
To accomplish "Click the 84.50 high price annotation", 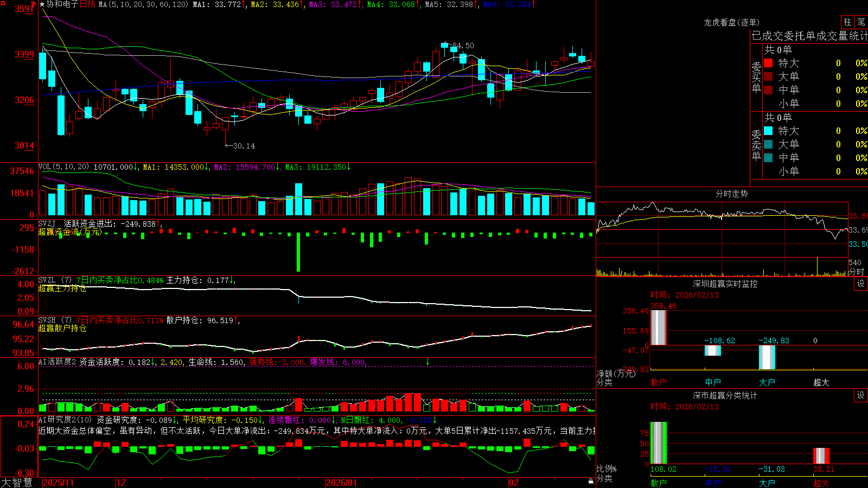I will pyautogui.click(x=463, y=46).
